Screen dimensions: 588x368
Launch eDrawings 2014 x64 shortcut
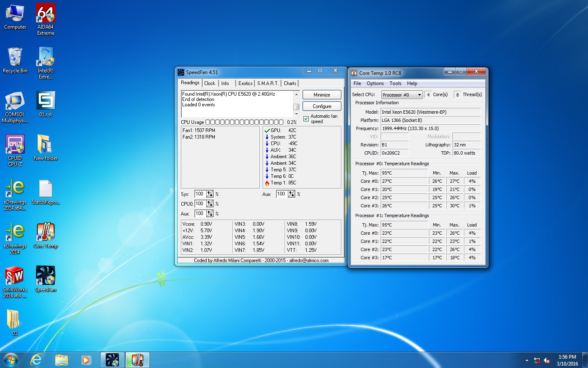point(15,195)
